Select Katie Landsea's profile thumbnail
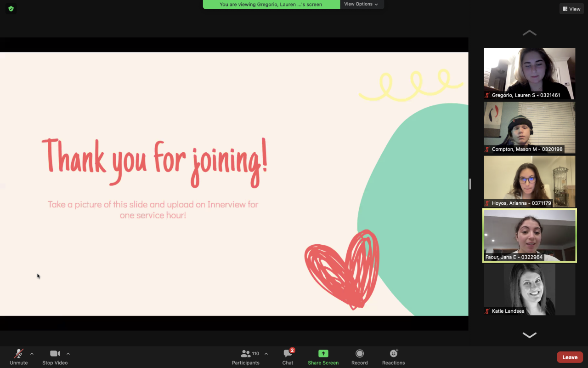The image size is (588, 368). point(530,289)
